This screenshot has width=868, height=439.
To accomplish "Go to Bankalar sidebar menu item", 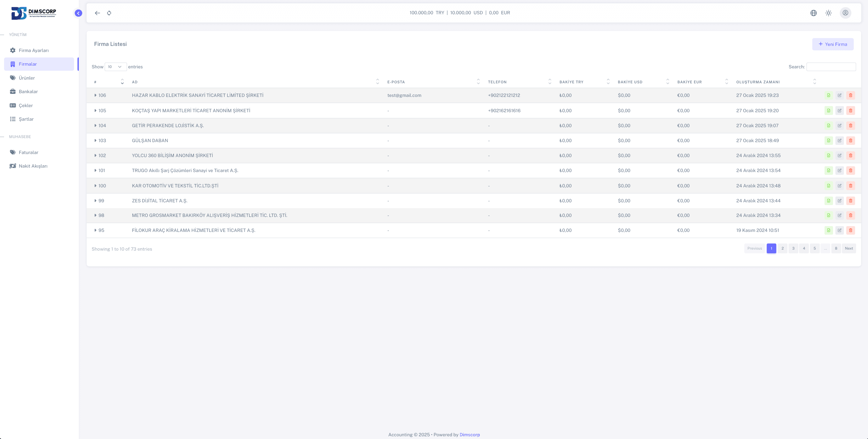I will pyautogui.click(x=28, y=91).
